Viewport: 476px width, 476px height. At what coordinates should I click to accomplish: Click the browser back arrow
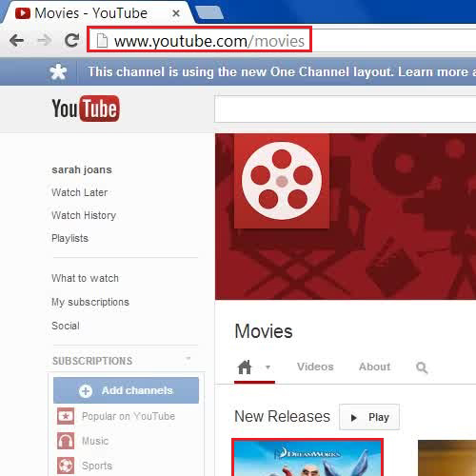tap(17, 40)
